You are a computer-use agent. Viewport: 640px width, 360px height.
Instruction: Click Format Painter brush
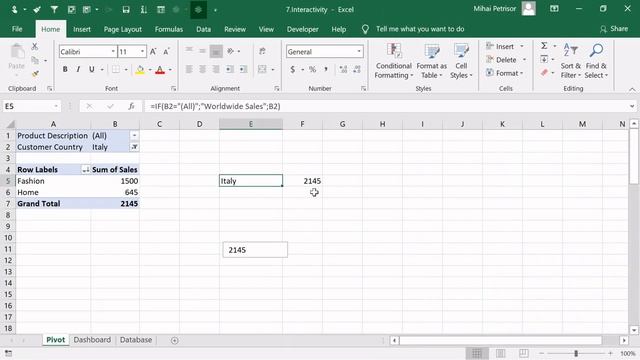(x=35, y=74)
